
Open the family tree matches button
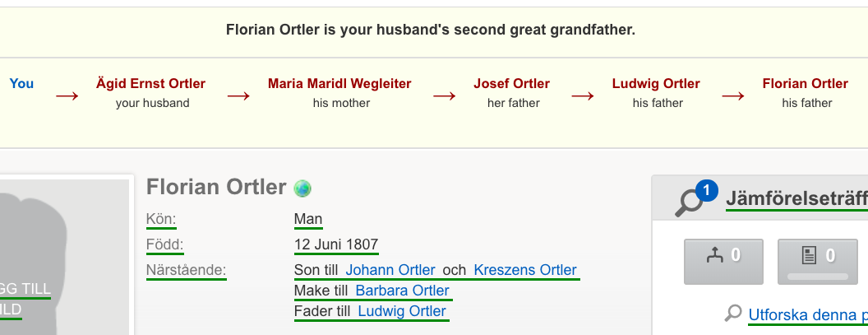(723, 262)
